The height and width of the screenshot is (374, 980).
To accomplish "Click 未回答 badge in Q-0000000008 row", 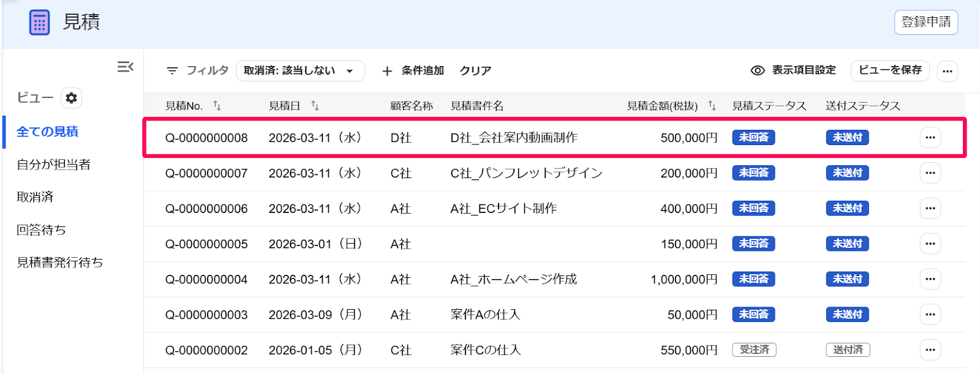I will click(753, 138).
